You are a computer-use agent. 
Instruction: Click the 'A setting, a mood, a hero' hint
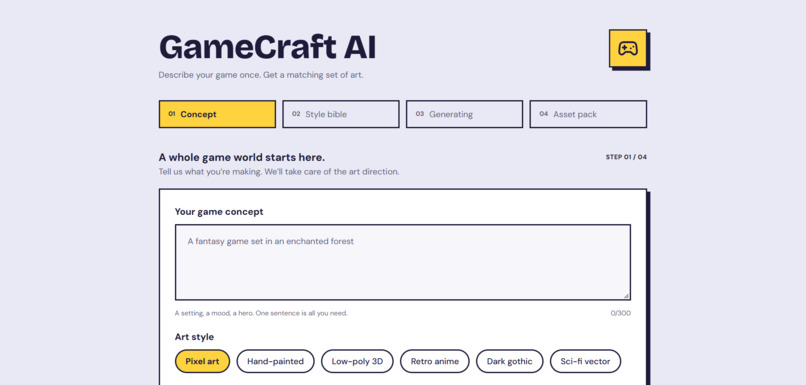[x=261, y=313]
